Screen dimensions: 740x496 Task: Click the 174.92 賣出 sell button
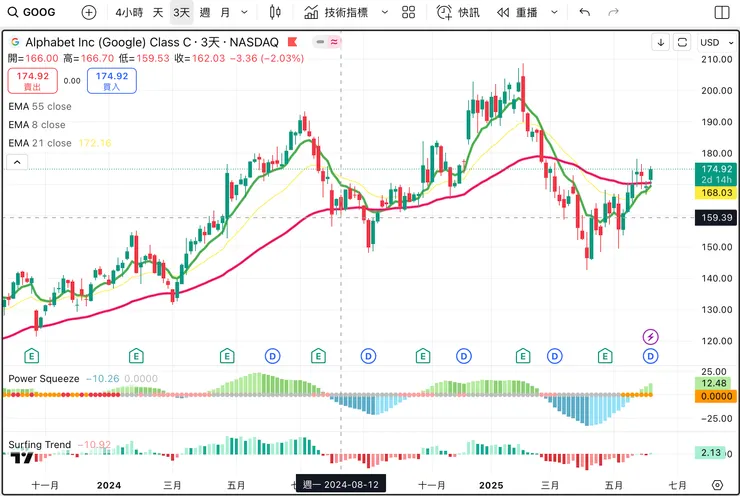33,81
